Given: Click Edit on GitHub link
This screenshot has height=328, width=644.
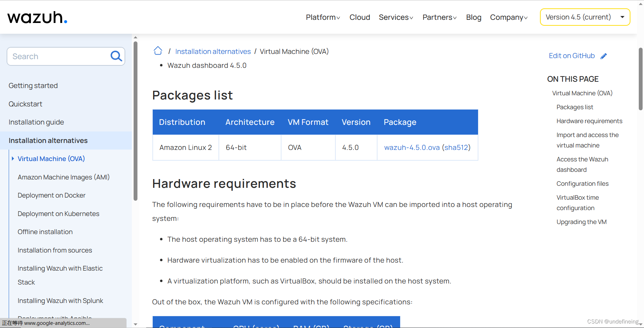Looking at the screenshot, I should point(572,56).
